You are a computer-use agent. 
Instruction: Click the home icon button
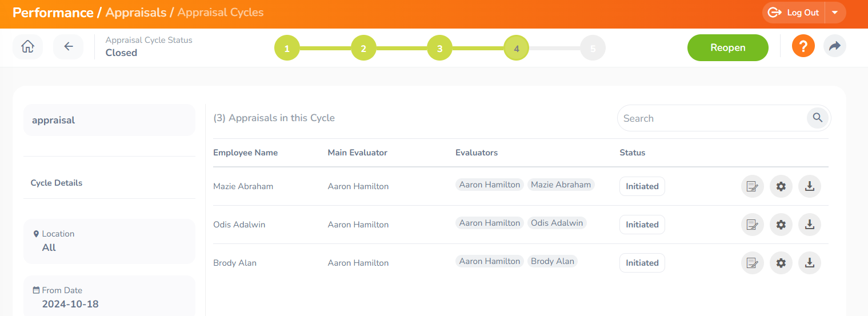(27, 47)
